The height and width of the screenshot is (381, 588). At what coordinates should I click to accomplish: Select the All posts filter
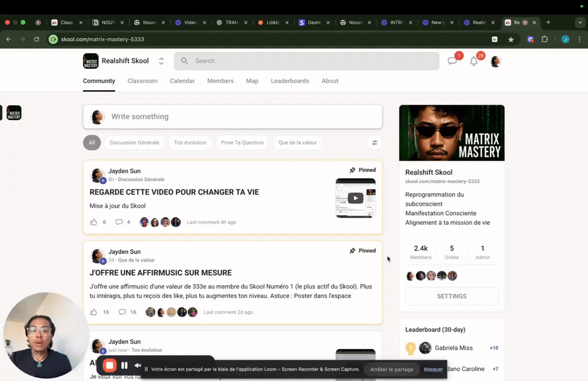(92, 142)
